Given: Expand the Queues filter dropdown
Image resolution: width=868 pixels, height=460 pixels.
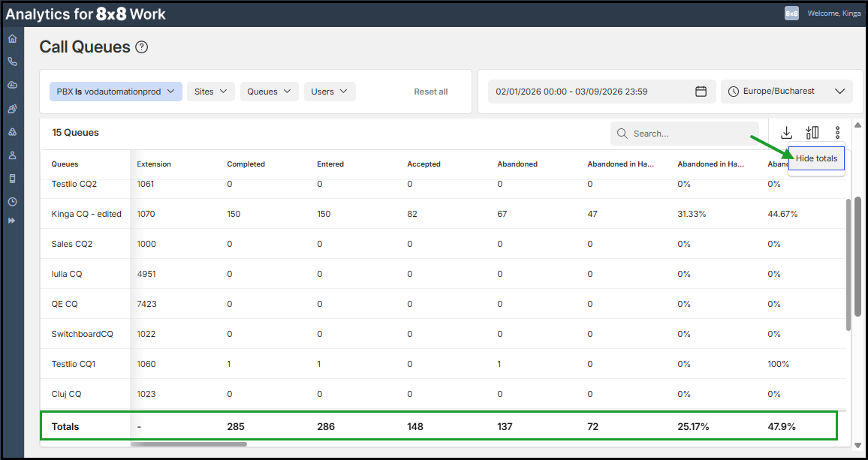Looking at the screenshot, I should 269,92.
